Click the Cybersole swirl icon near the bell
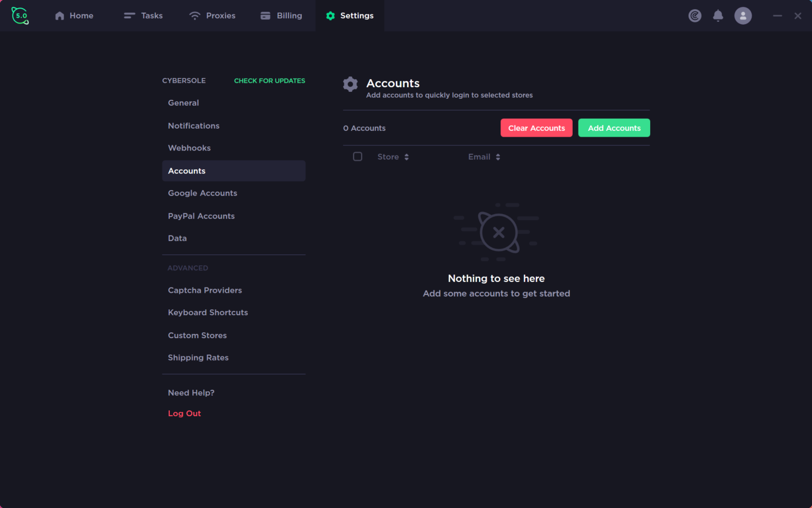The width and height of the screenshot is (812, 508). 695,15
